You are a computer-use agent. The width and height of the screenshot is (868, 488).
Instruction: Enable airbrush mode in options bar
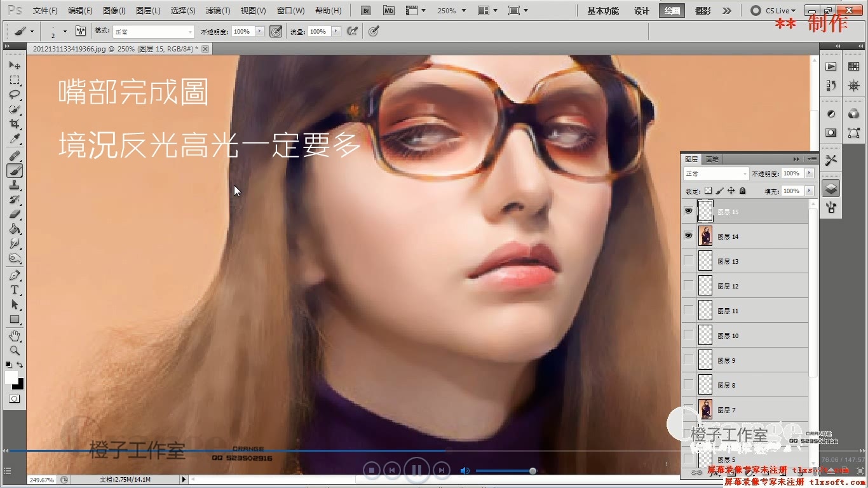(x=352, y=31)
